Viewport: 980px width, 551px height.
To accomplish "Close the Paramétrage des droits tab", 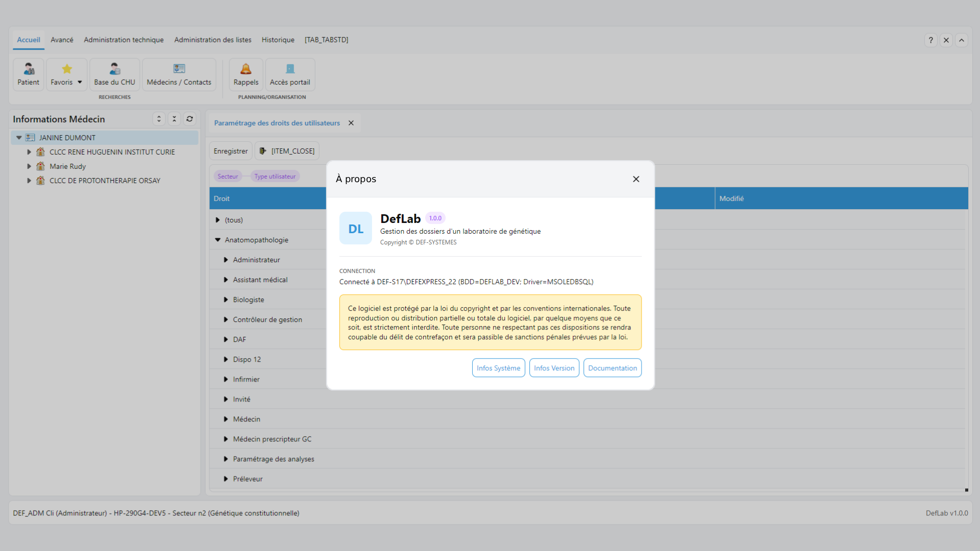I will [x=351, y=123].
